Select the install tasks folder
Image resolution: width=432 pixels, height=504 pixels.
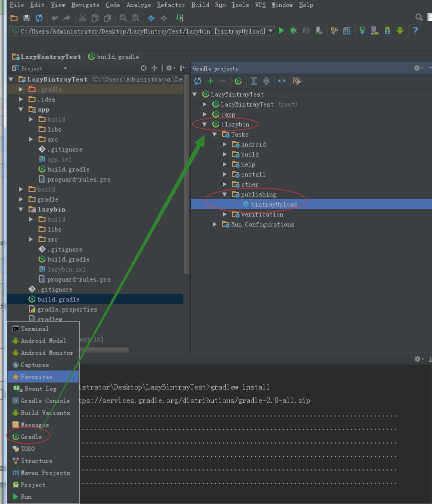(x=253, y=174)
